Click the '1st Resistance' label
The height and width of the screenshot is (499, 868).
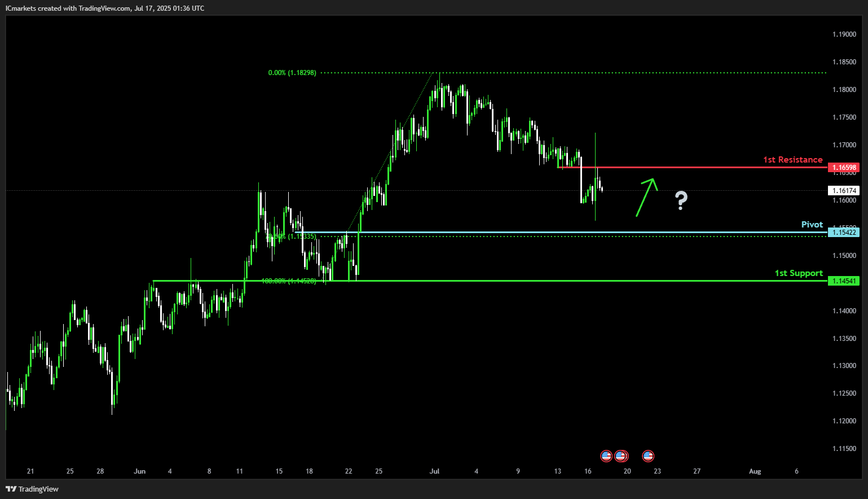coord(792,160)
